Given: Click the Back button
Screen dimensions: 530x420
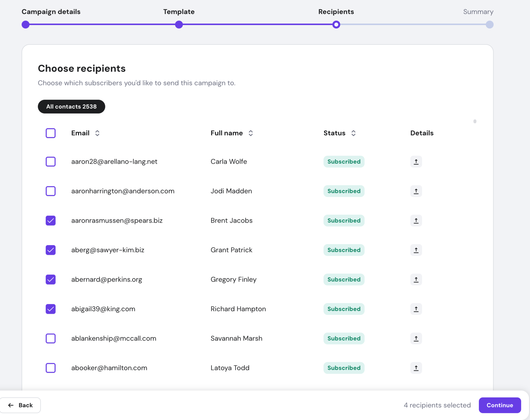Looking at the screenshot, I should pos(21,405).
